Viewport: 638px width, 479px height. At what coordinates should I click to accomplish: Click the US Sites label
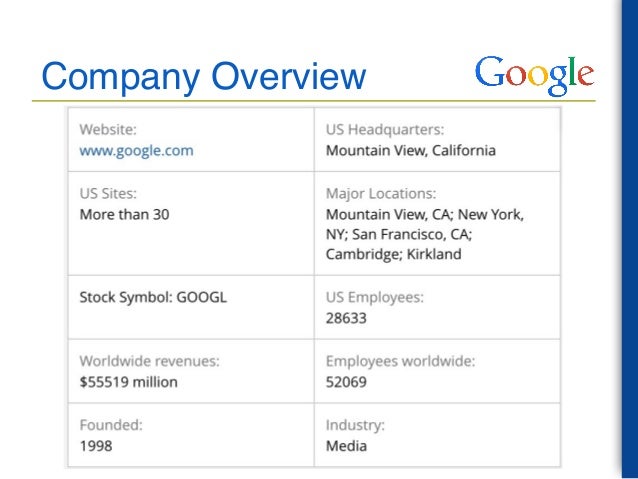click(108, 193)
